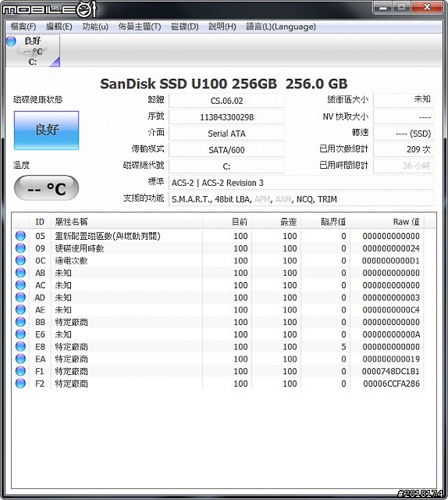
Task: Click the 臨界值 column header
Action: point(325,222)
